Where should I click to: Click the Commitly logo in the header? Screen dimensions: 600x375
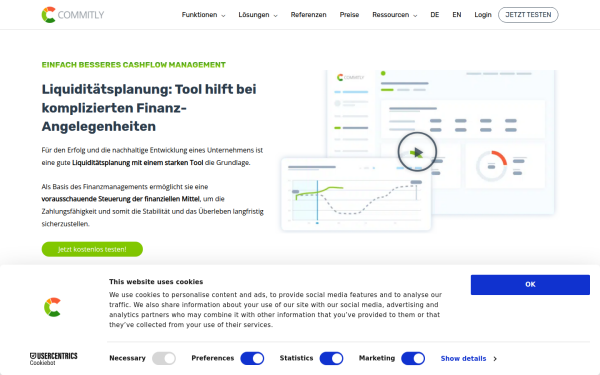73,15
